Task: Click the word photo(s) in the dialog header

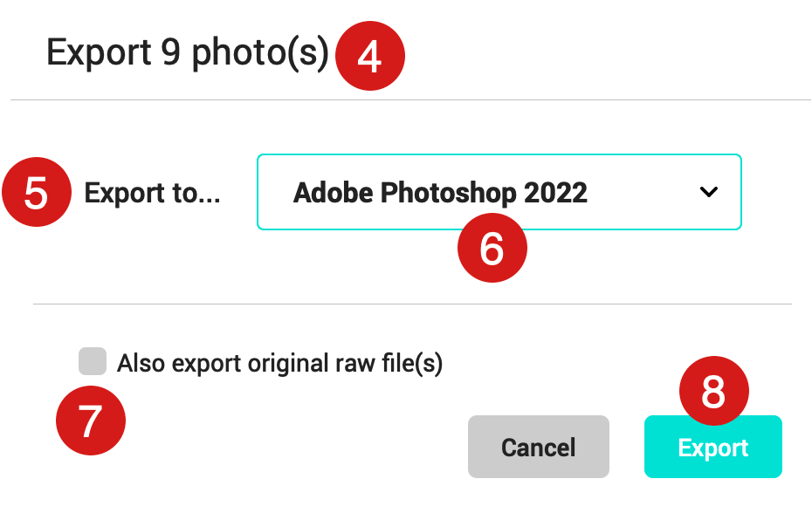Action: pyautogui.click(x=260, y=53)
